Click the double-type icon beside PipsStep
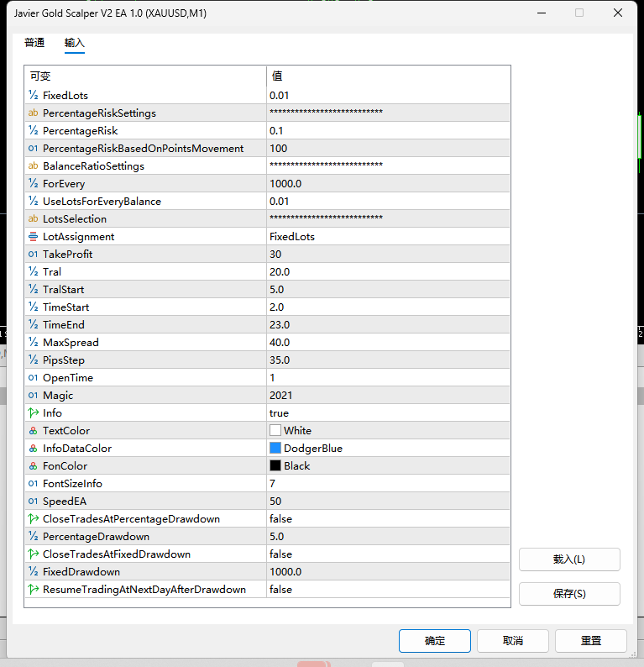 tap(33, 360)
